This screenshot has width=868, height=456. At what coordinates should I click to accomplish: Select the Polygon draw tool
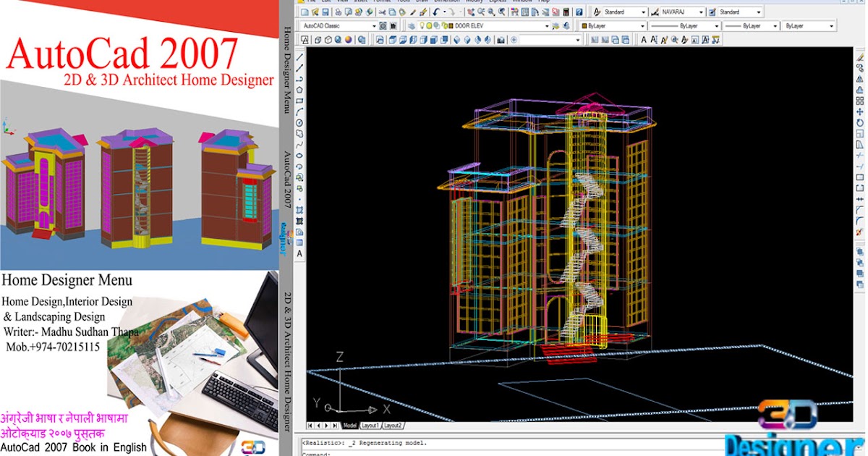299,90
